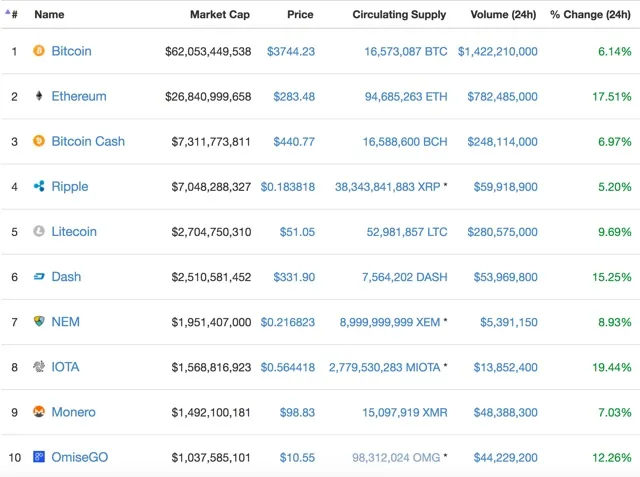
Task: Click the Bitcoin Cash logo icon
Action: (39, 141)
